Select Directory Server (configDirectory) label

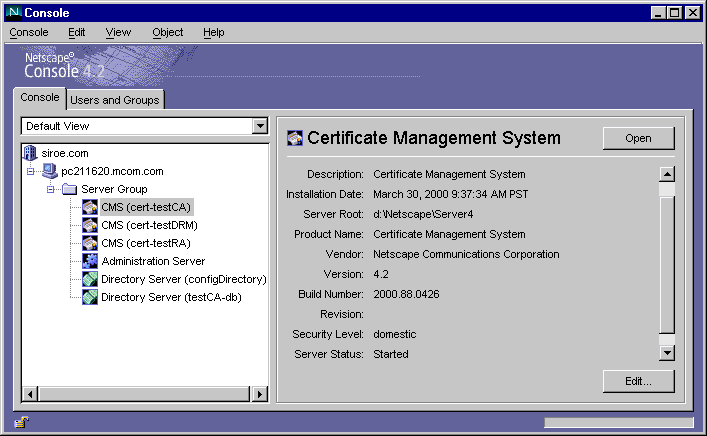[184, 280]
